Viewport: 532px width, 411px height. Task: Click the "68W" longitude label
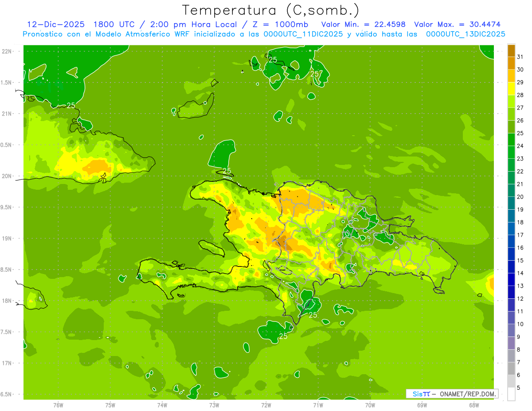coord(474,405)
